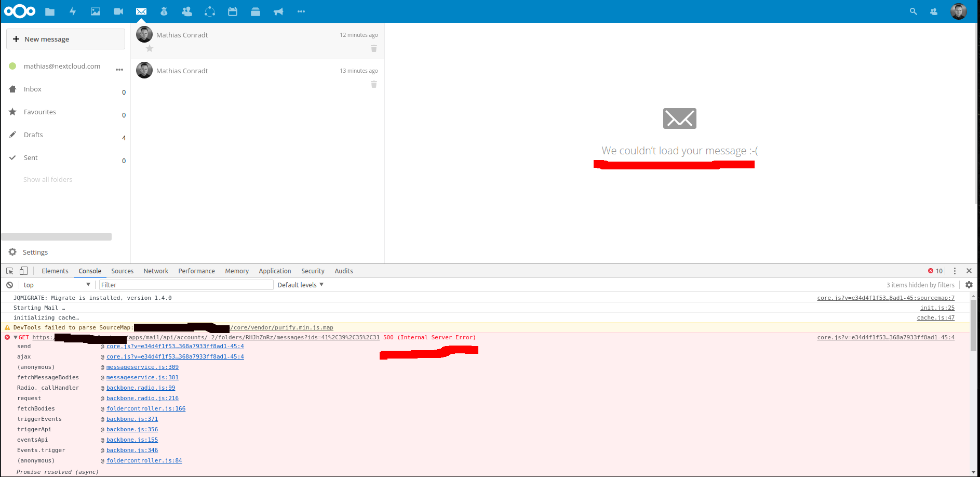Switch to the Elements DevTools tab

pyautogui.click(x=55, y=271)
